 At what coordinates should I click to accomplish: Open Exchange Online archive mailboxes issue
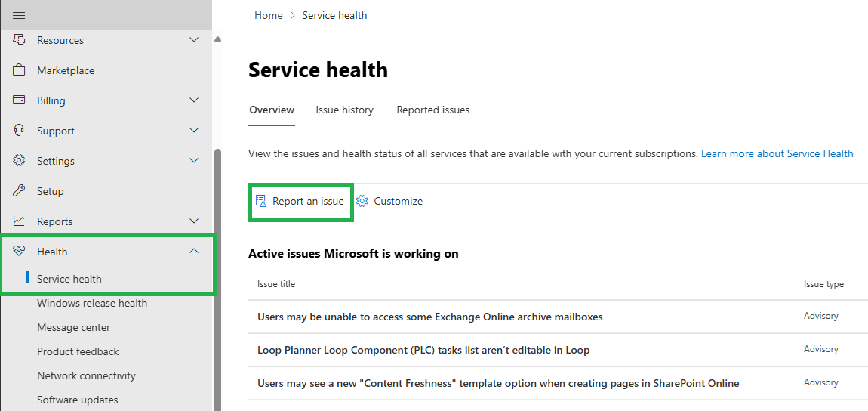pyautogui.click(x=430, y=317)
